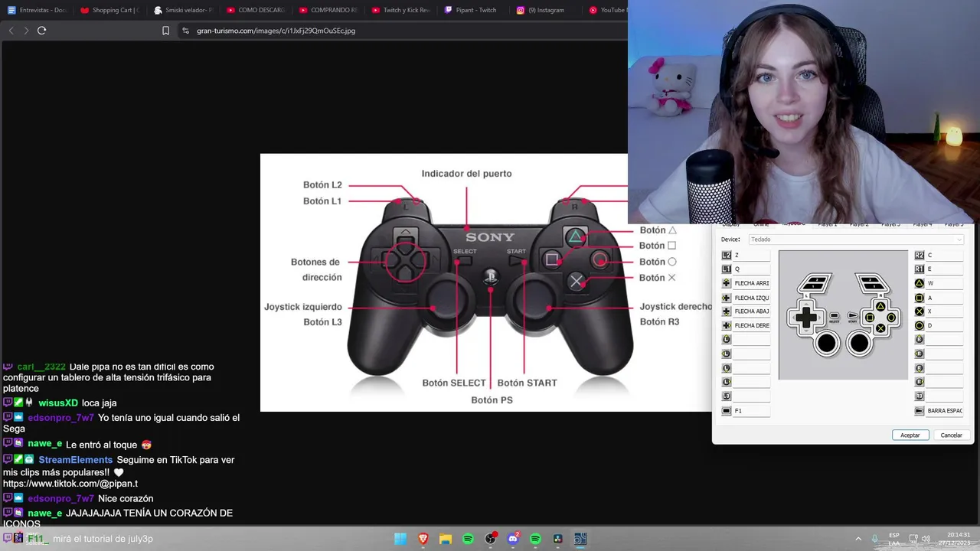Select the FLECHA DERE binding field
The image size is (980, 551).
coord(752,325)
